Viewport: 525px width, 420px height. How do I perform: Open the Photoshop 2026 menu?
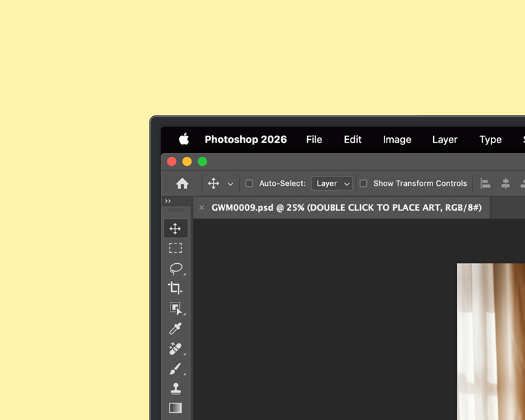click(245, 139)
